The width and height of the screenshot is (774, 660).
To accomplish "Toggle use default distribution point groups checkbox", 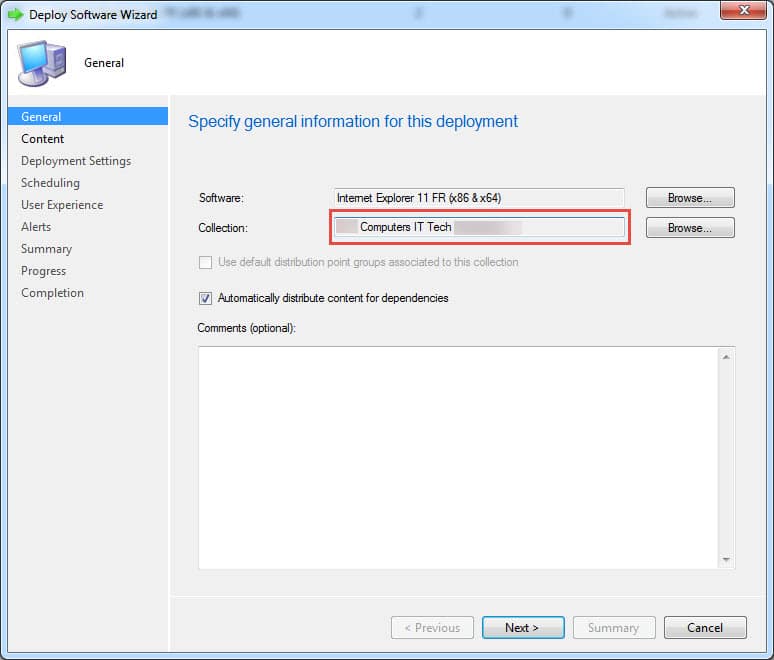I will [x=205, y=262].
